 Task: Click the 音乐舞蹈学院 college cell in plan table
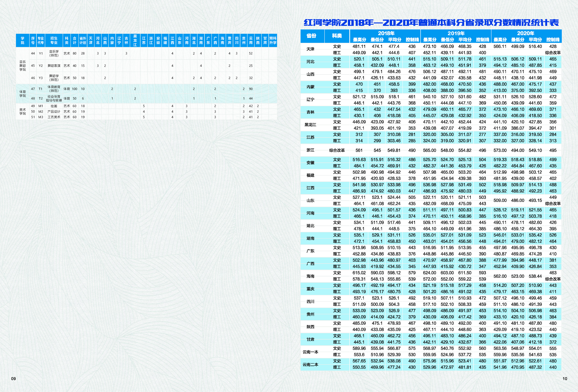point(23,66)
